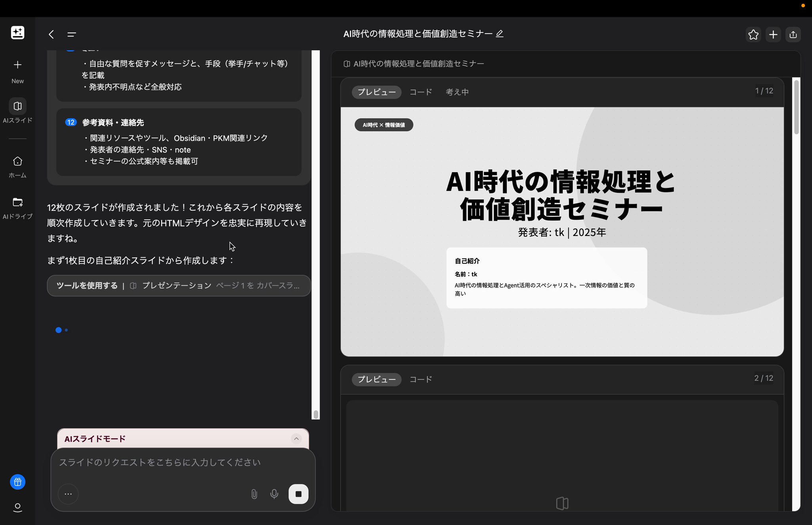Favorite with the star icon
The image size is (812, 525).
[x=753, y=34]
